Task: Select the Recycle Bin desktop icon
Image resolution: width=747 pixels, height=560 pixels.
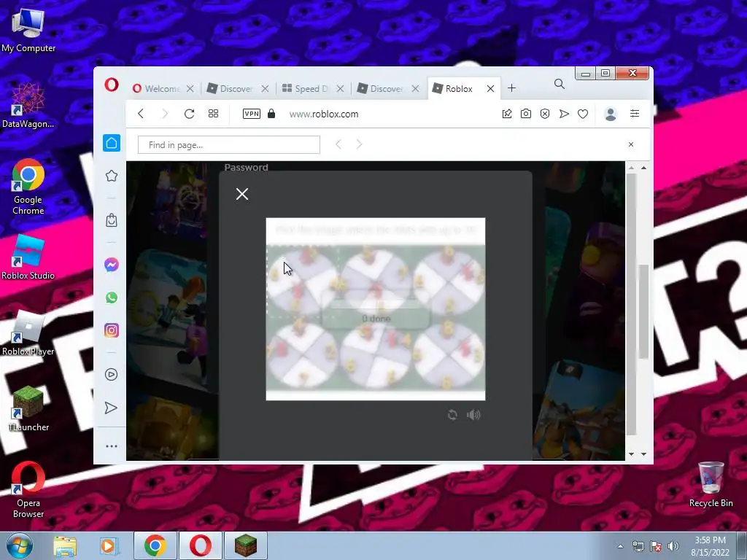Action: (x=711, y=484)
